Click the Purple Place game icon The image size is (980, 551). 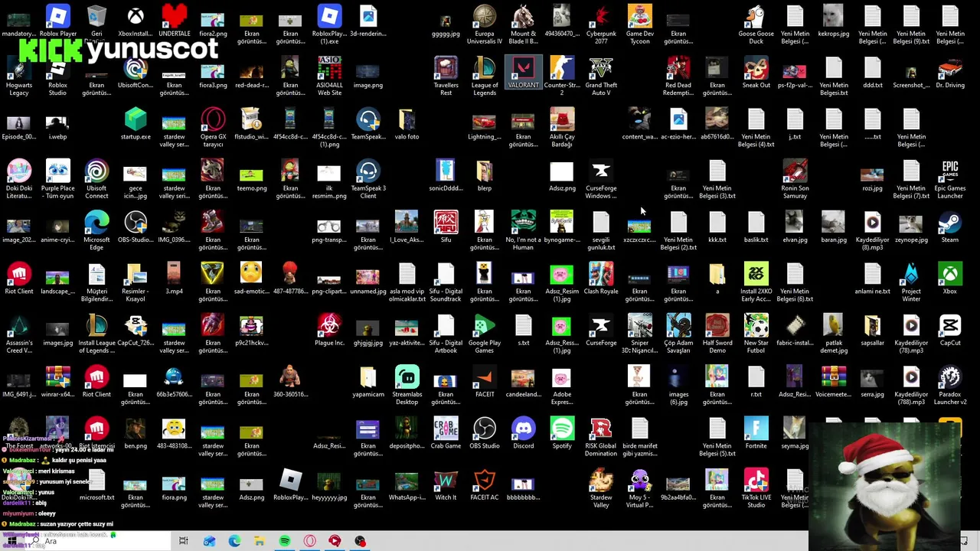click(57, 178)
